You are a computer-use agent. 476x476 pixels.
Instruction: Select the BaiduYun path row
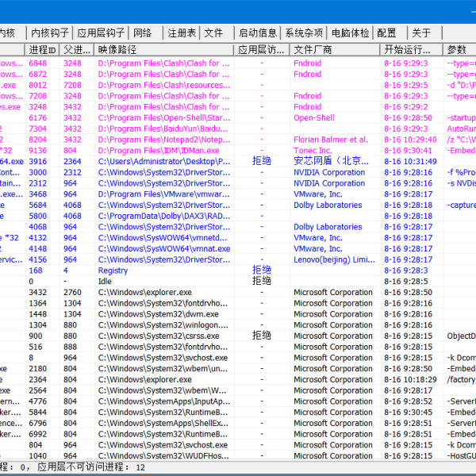[238, 129]
